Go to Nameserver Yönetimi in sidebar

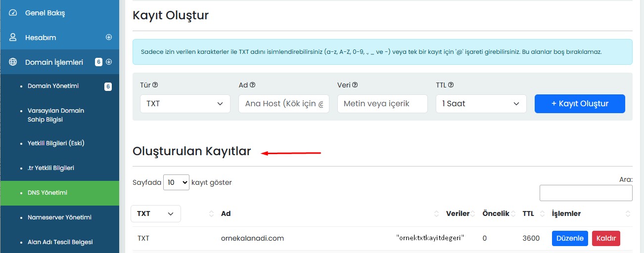(x=59, y=217)
